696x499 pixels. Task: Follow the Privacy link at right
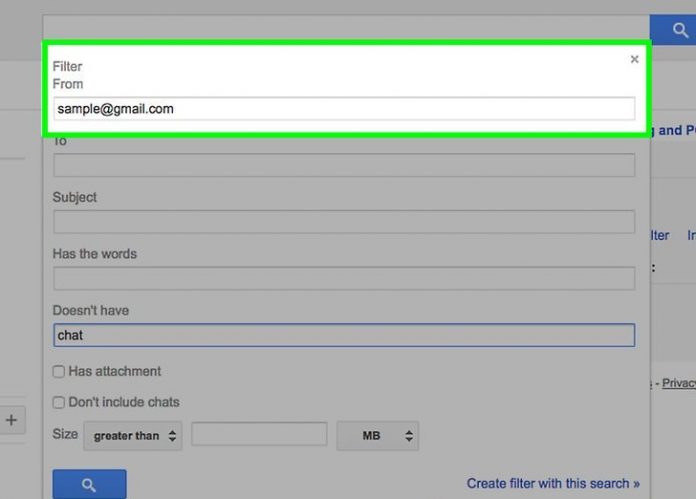click(x=679, y=383)
